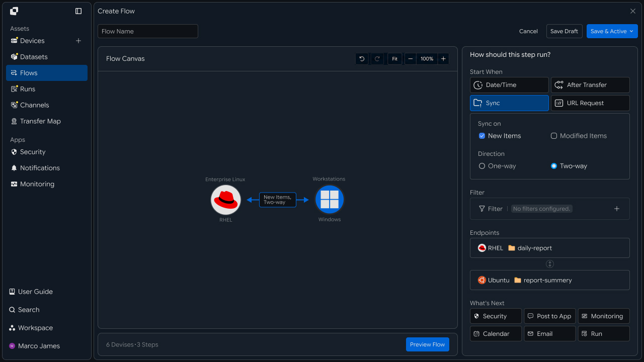The width and height of the screenshot is (644, 362).
Task: Focus the Flow Name input field
Action: click(148, 31)
